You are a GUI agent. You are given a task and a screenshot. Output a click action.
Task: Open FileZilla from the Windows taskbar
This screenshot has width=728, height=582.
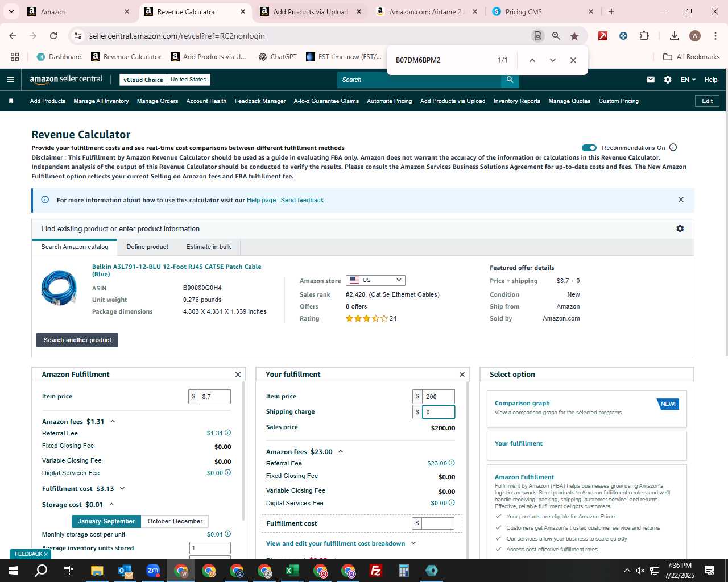tap(376, 571)
